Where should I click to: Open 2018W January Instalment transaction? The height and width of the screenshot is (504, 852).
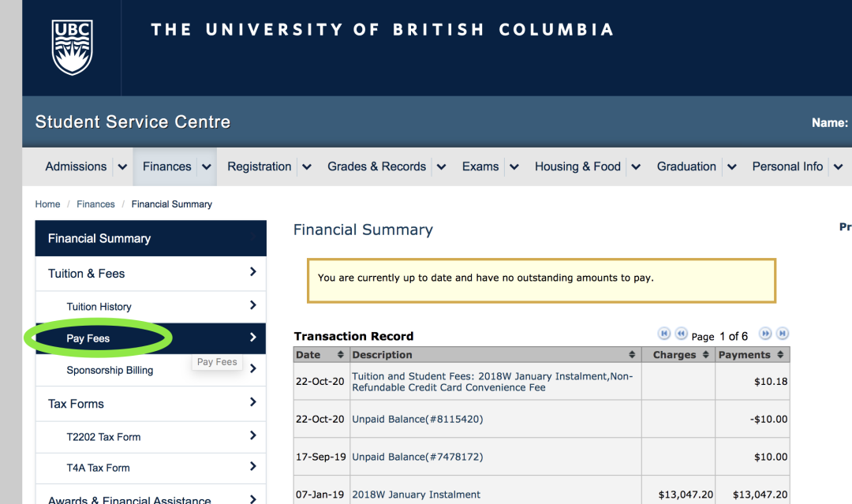(x=416, y=495)
